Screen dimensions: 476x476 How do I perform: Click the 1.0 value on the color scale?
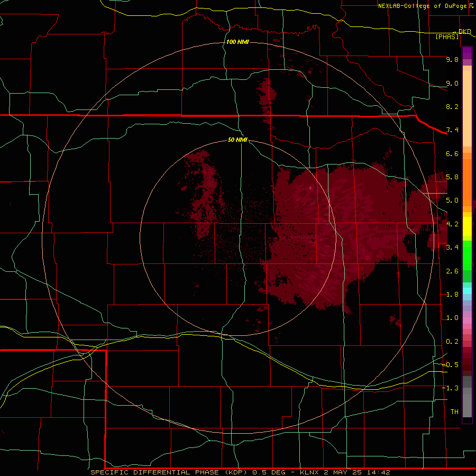pyautogui.click(x=452, y=318)
